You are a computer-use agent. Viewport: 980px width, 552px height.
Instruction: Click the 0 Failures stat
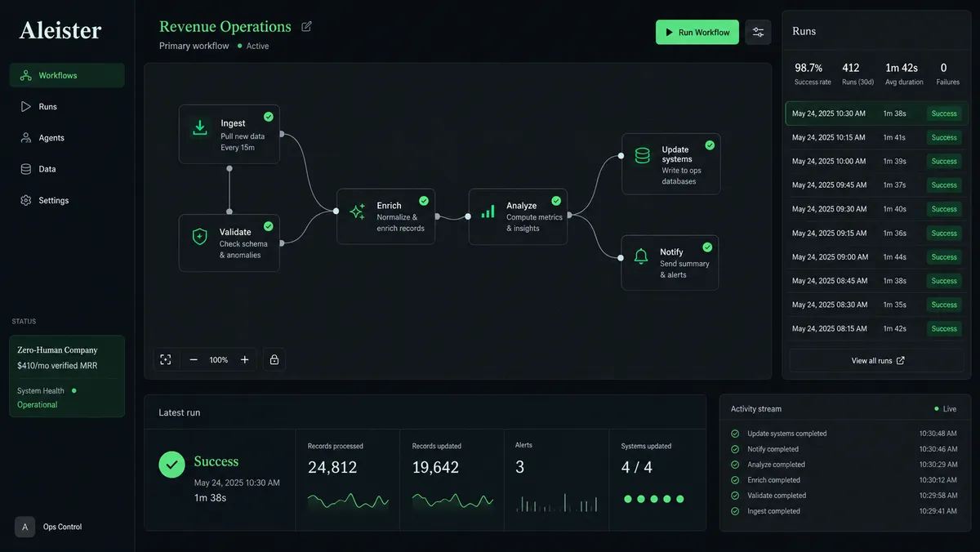tap(947, 73)
